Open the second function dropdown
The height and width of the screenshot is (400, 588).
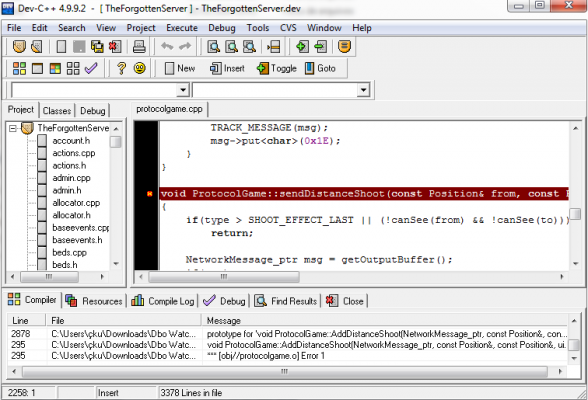[x=363, y=90]
